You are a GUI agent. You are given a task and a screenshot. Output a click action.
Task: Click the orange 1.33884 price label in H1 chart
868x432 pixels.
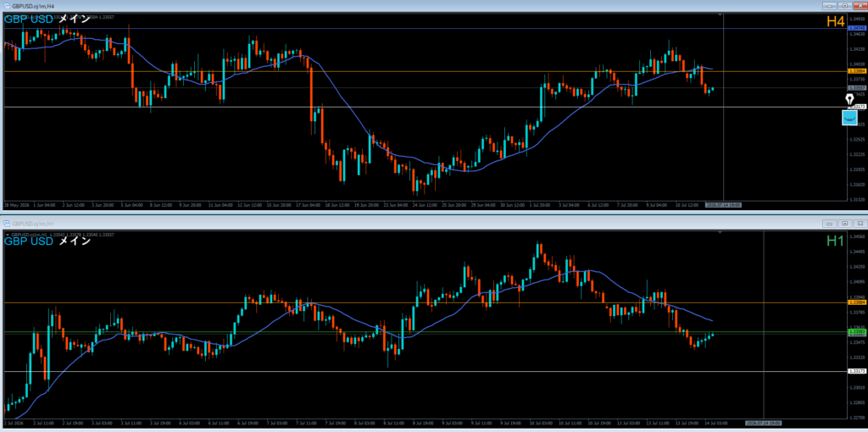[x=856, y=302]
